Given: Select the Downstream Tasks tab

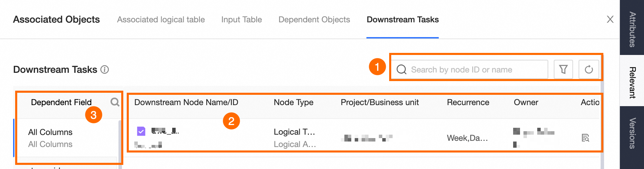Looking at the screenshot, I should (x=403, y=20).
